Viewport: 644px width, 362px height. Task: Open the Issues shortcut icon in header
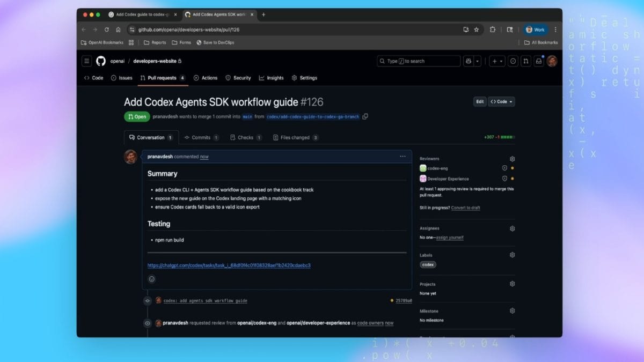(x=513, y=61)
